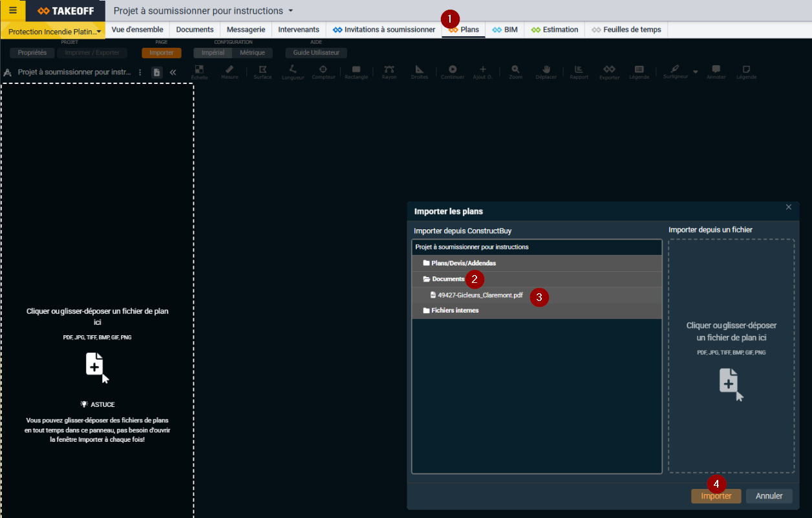Open the BIM tab
812x518 pixels.
tap(505, 30)
